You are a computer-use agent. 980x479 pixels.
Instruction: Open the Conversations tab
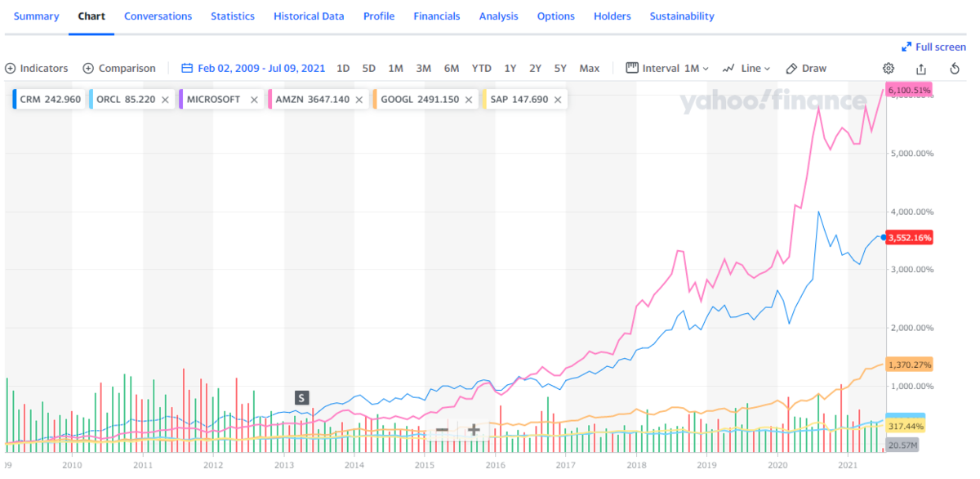(158, 16)
